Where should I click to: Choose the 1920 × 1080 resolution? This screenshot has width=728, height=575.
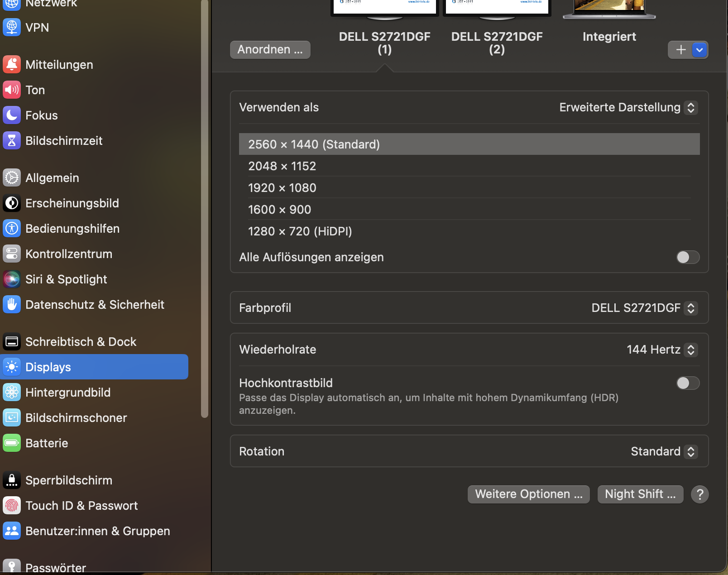pos(469,187)
